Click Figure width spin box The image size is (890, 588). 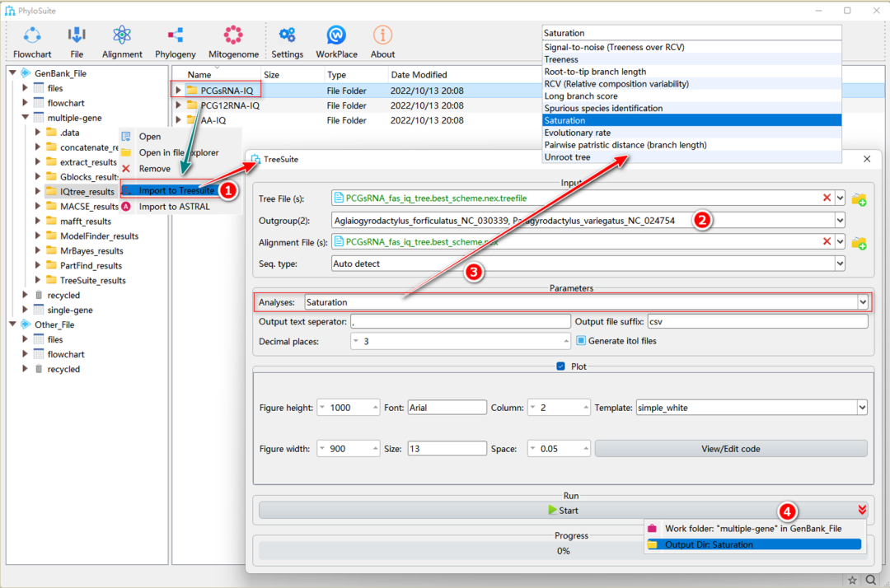coord(348,449)
